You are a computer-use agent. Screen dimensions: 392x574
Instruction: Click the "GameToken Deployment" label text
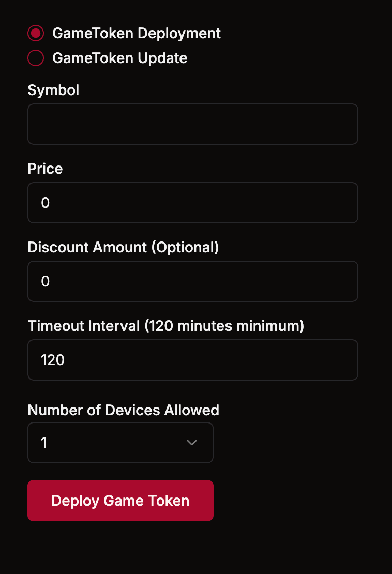[136, 33]
